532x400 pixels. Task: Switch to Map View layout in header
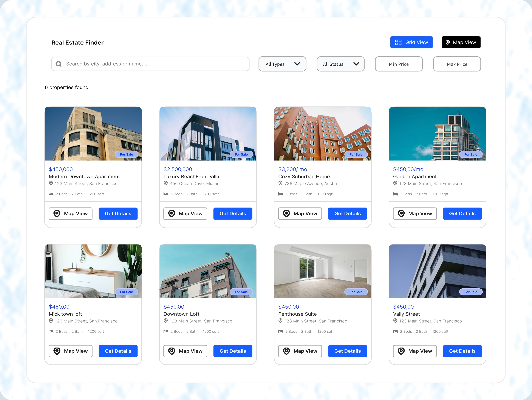tap(461, 42)
